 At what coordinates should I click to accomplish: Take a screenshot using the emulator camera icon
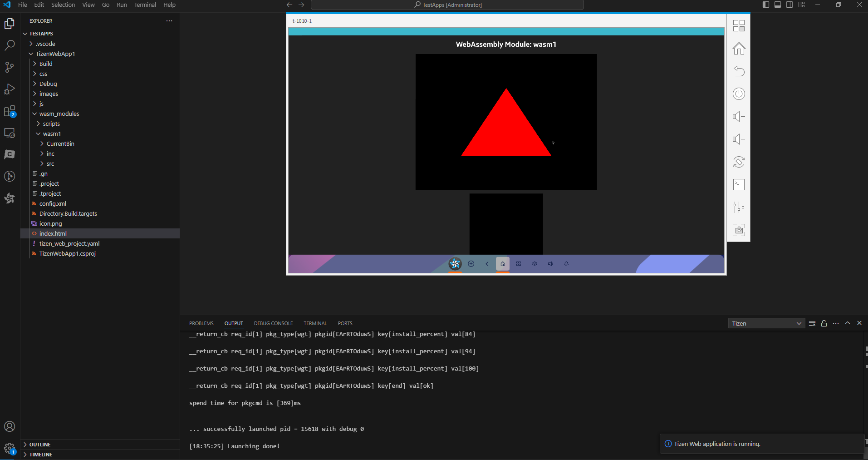pyautogui.click(x=738, y=230)
